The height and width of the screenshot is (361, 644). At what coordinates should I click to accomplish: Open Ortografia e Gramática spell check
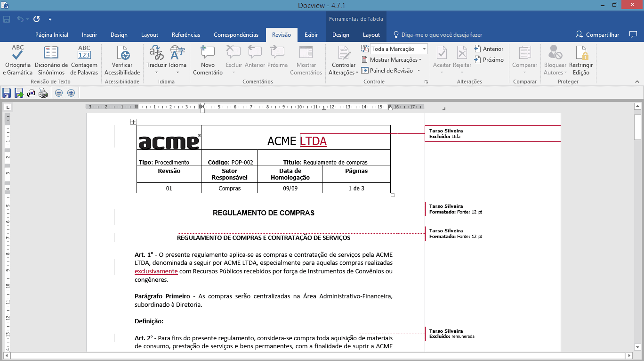[x=18, y=60]
